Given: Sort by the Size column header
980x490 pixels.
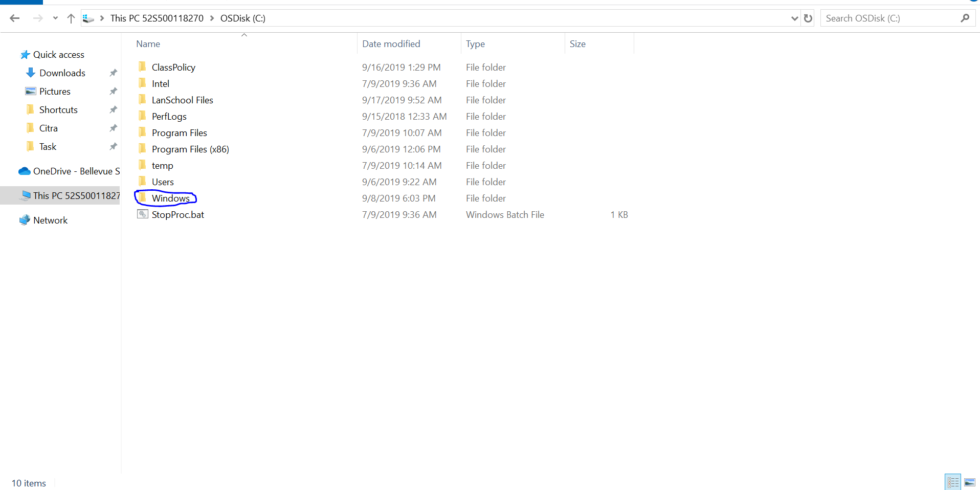Looking at the screenshot, I should coord(577,44).
